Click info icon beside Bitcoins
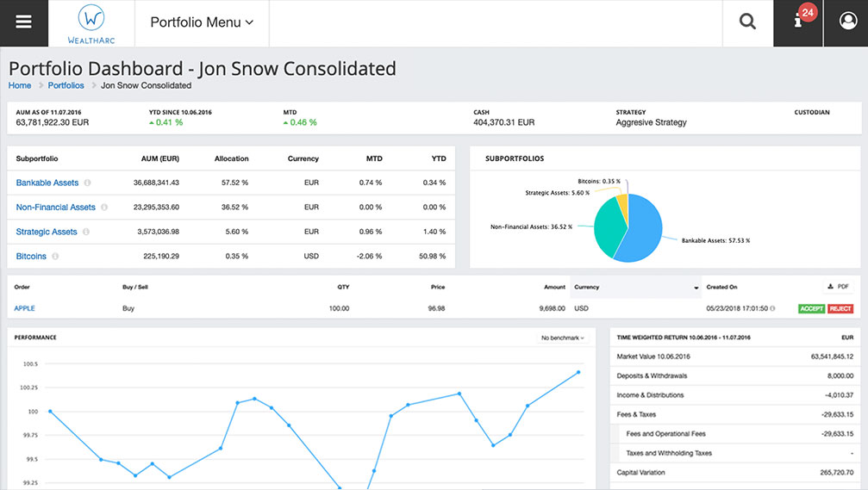 coord(55,257)
